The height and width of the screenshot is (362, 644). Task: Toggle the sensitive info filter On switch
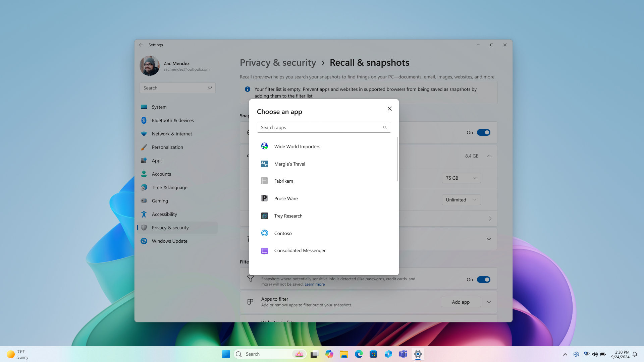[483, 279]
